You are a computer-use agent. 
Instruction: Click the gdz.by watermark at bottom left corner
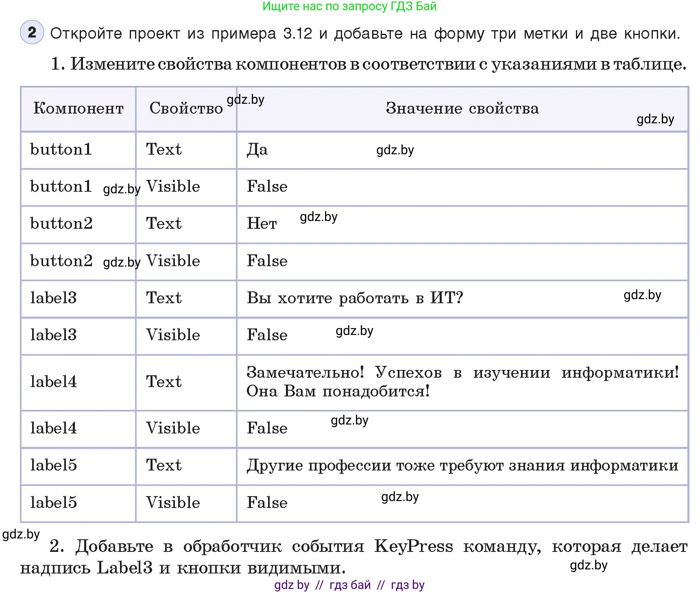[21, 534]
